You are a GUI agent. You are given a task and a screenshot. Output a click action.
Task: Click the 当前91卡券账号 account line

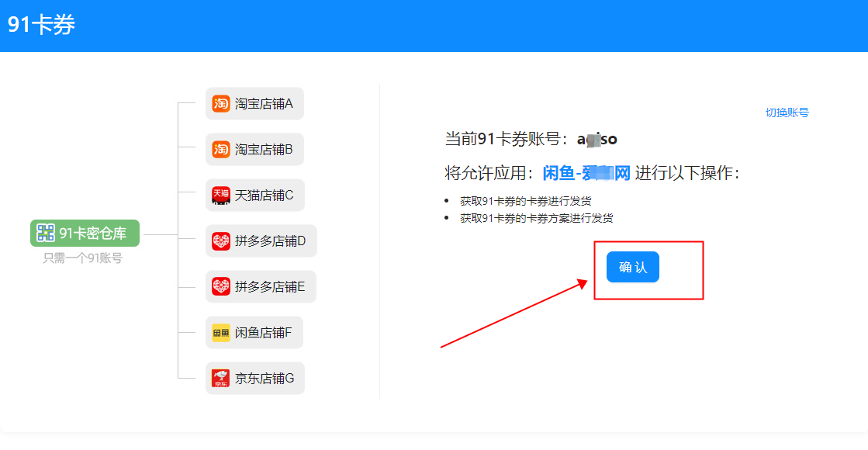[531, 139]
